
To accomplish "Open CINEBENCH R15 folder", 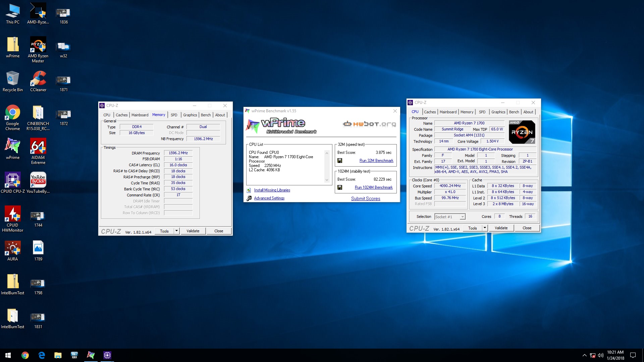I will (x=38, y=117).
